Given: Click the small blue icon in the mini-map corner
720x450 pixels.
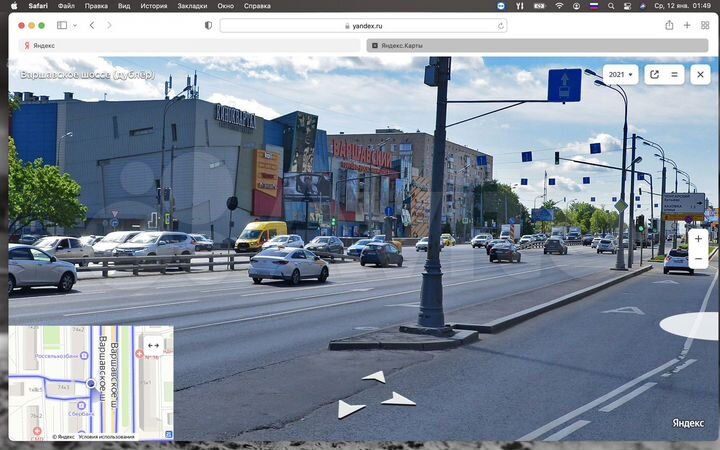Looking at the screenshot, I should click(x=169, y=434).
